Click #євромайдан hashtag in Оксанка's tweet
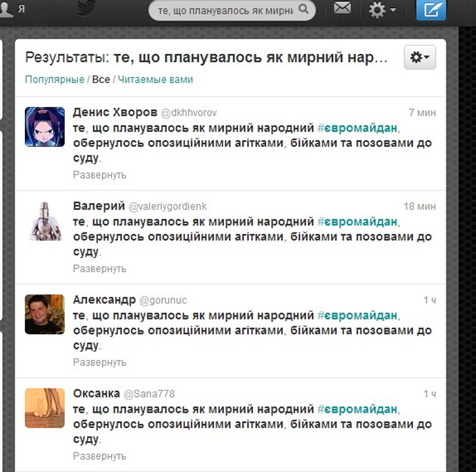This screenshot has width=476, height=472. coord(357,409)
